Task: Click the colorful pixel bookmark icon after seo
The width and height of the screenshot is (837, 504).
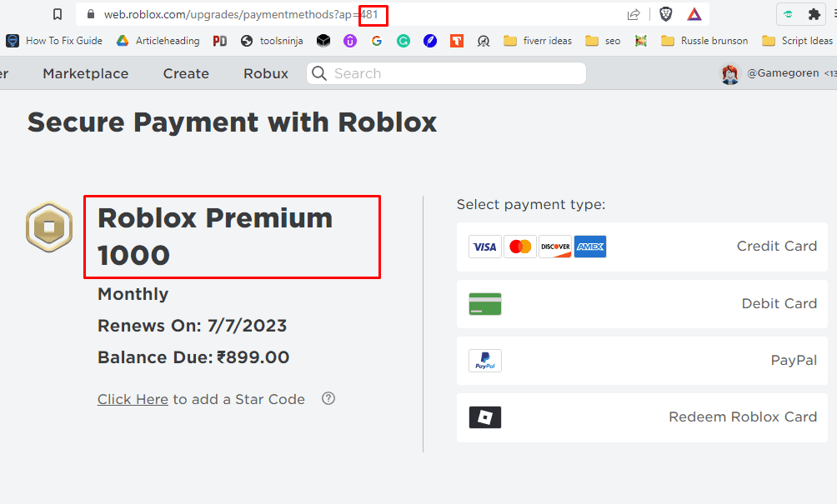Action: [x=641, y=41]
